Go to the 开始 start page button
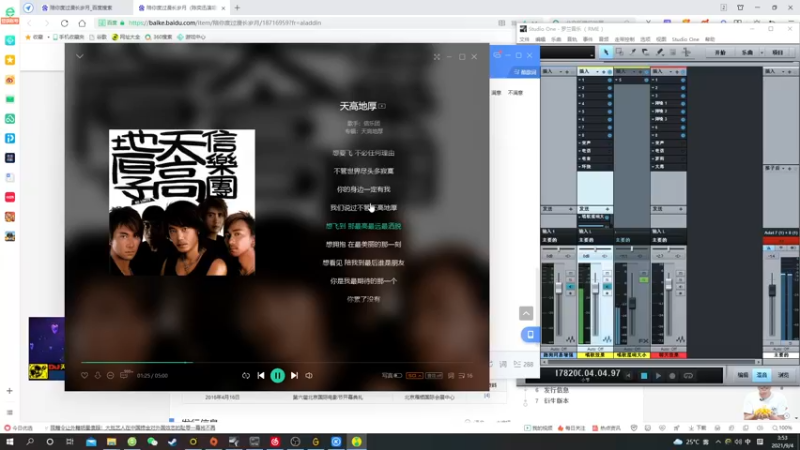This screenshot has width=800, height=450. [x=720, y=53]
